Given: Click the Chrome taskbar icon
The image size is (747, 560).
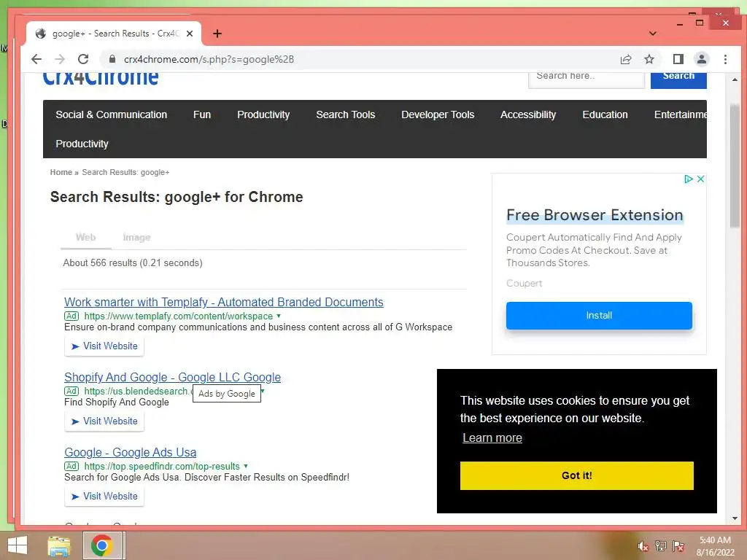Looking at the screenshot, I should tap(102, 545).
